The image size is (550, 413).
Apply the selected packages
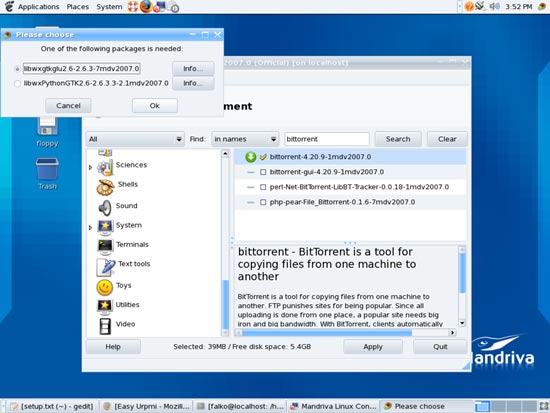point(373,347)
